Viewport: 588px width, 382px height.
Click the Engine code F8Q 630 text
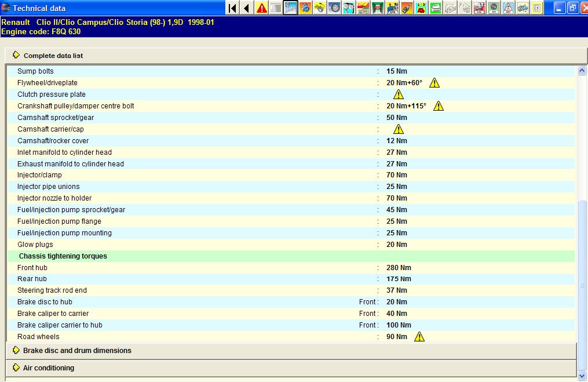[x=41, y=31]
